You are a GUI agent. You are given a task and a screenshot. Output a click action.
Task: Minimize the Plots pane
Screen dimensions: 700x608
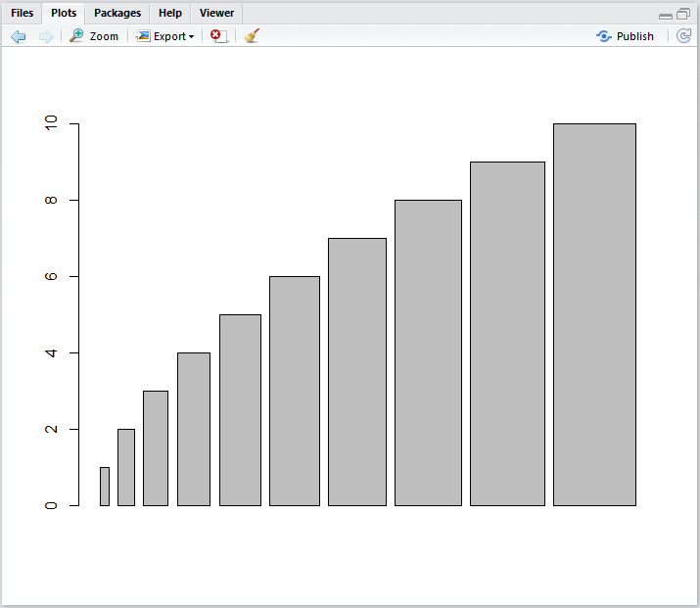(665, 16)
